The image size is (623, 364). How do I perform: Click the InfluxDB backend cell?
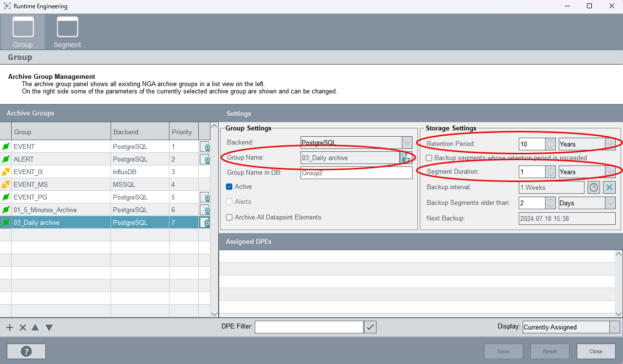coord(140,172)
